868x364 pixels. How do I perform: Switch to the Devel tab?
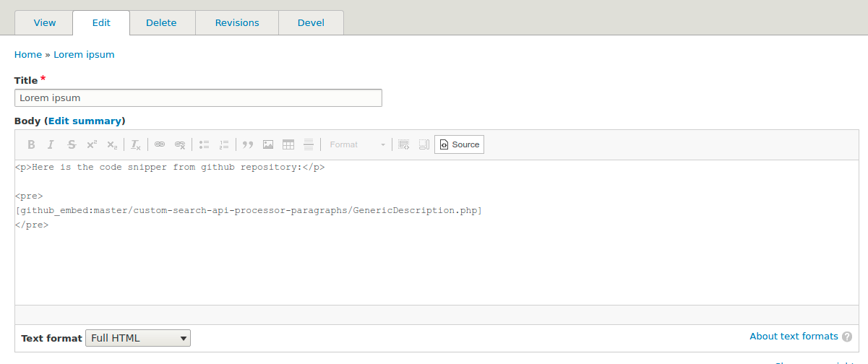(311, 22)
